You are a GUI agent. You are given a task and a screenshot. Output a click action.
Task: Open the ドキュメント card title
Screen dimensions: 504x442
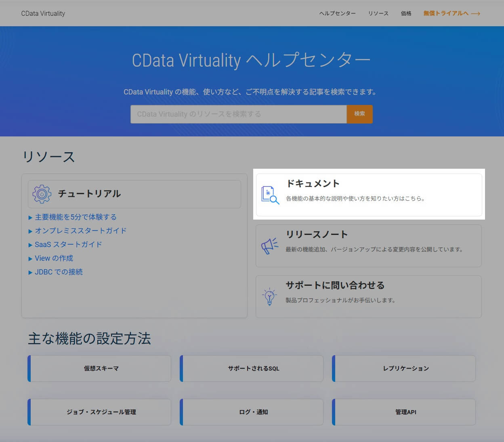point(313,184)
